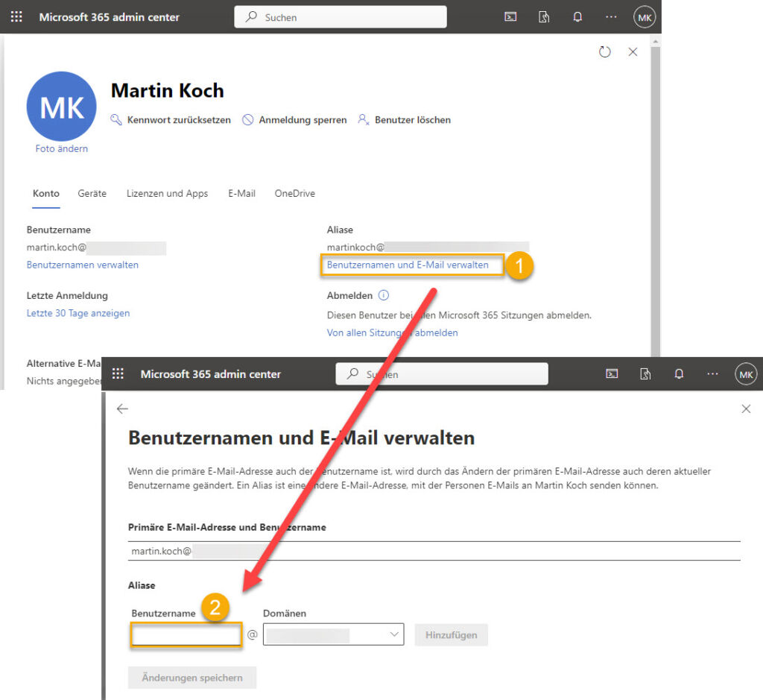The width and height of the screenshot is (763, 700).
Task: Click document icon in lower header bar
Action: (645, 373)
